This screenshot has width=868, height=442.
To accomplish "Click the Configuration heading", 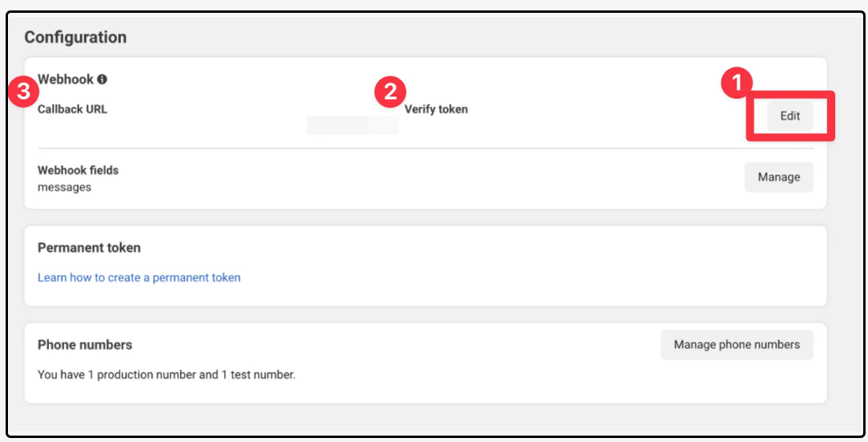I will click(x=75, y=37).
